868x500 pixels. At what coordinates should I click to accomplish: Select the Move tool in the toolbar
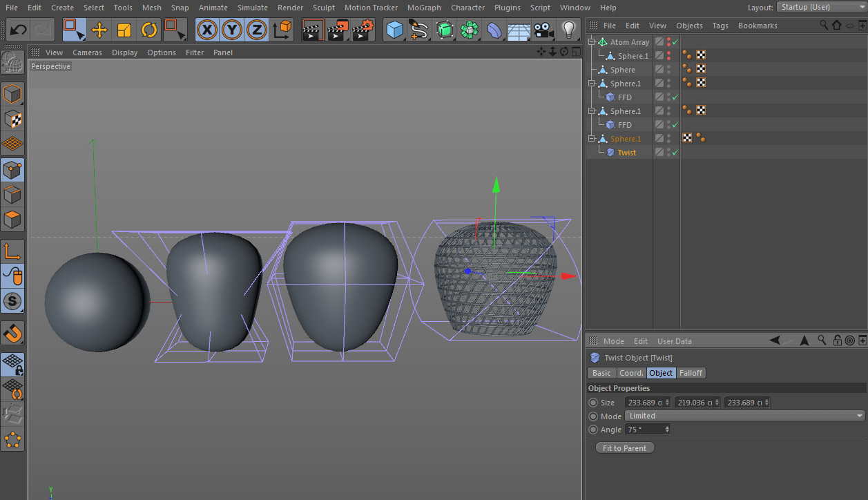(x=99, y=30)
